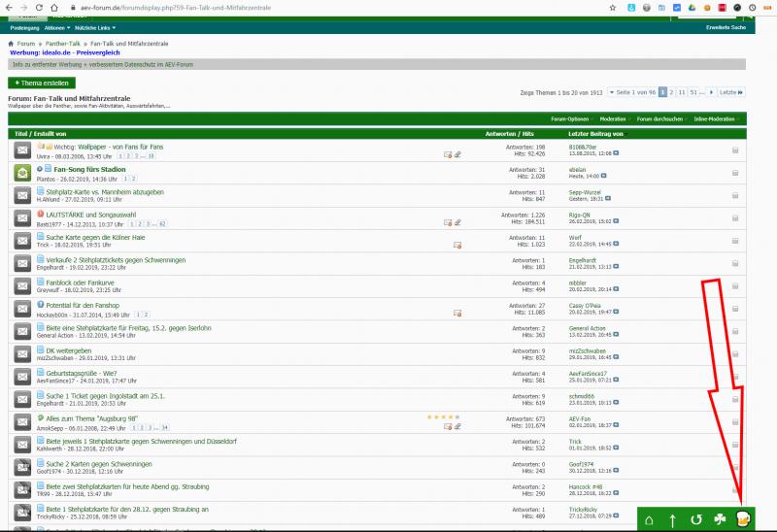Click the beer mug icon in bottom toolbar
Viewport: 777px width, 532px height.
[743, 519]
